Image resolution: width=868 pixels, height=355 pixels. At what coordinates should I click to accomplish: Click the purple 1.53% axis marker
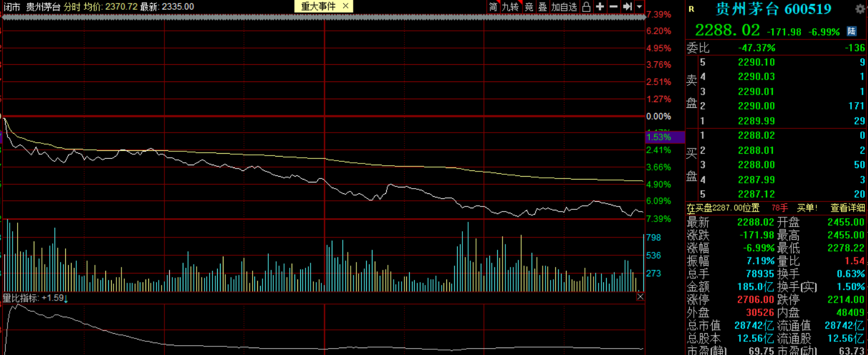(665, 137)
